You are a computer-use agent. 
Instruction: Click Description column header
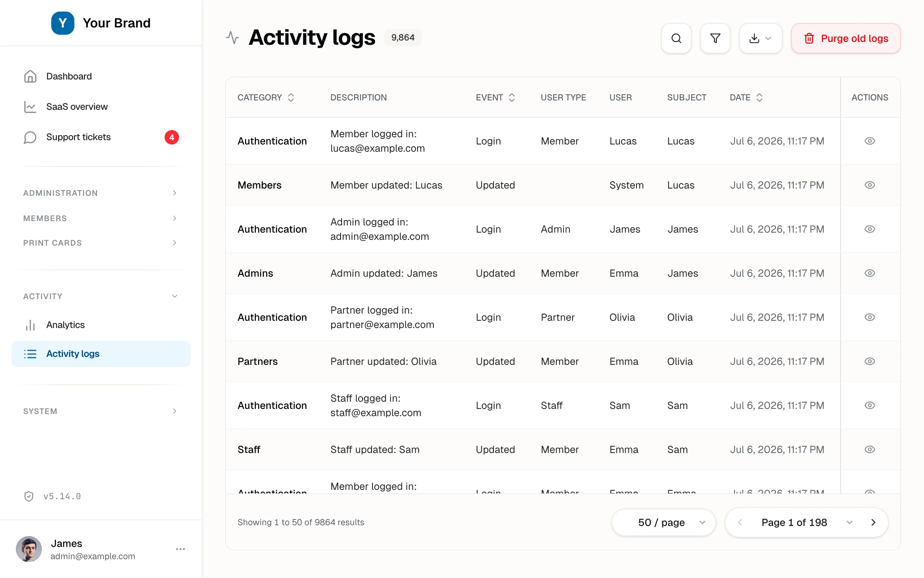tap(358, 98)
